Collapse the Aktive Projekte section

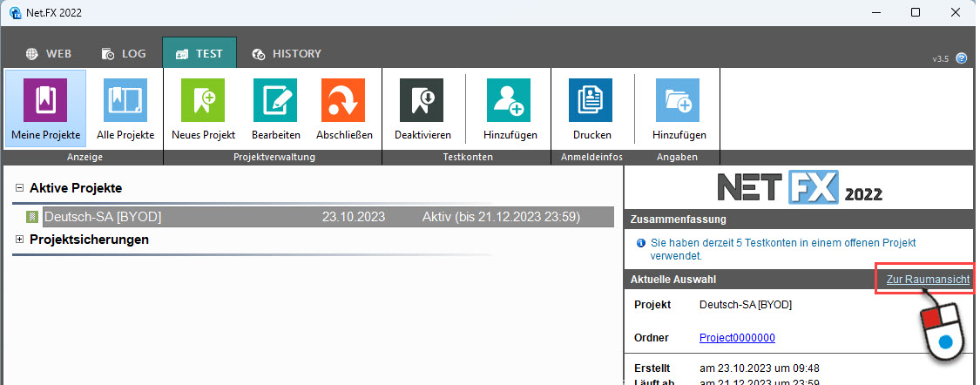tap(19, 187)
